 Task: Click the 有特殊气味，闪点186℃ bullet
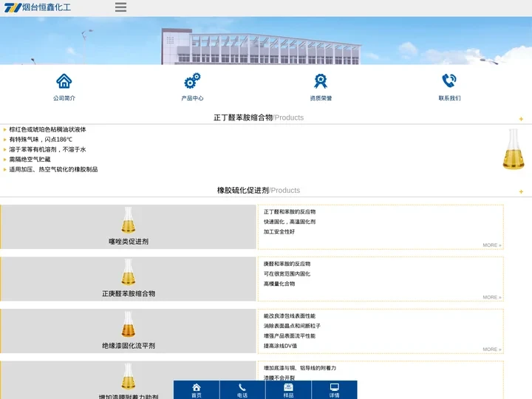(x=41, y=140)
